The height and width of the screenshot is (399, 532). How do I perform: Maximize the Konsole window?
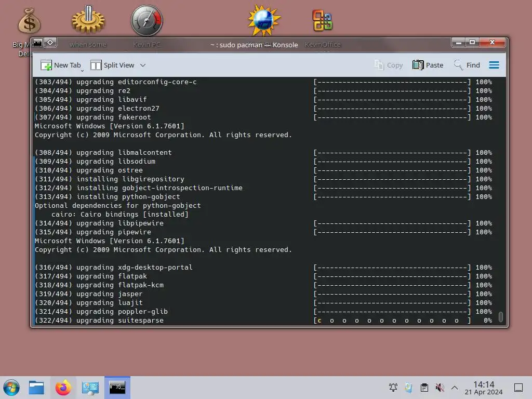pos(472,43)
